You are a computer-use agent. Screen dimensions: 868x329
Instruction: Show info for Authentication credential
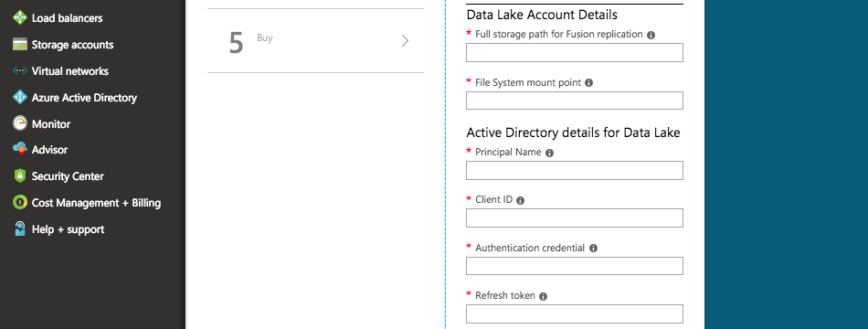[x=593, y=249]
